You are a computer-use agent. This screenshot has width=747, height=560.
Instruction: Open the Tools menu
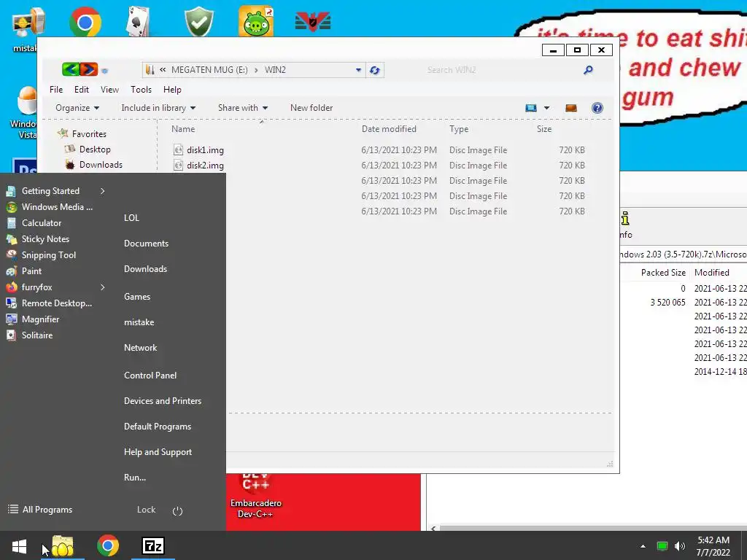pos(141,90)
